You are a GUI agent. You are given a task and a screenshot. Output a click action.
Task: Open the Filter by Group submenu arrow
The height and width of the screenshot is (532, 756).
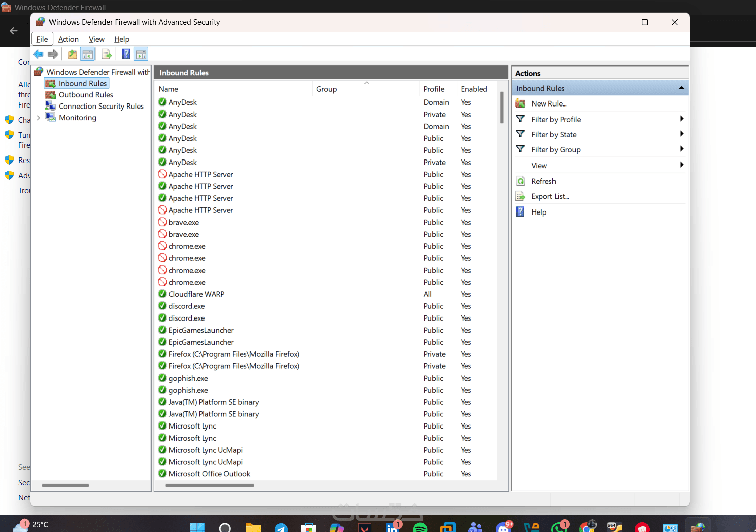682,149
